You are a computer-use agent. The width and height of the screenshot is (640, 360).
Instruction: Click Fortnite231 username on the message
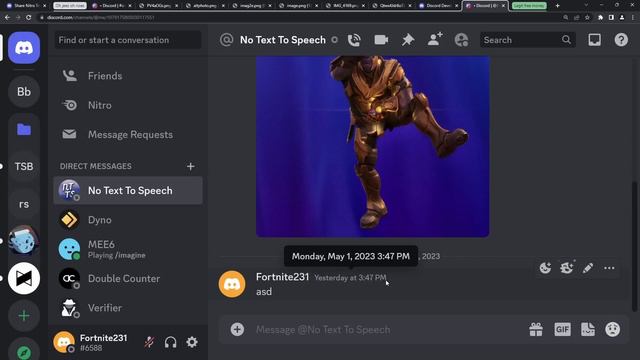[282, 277]
